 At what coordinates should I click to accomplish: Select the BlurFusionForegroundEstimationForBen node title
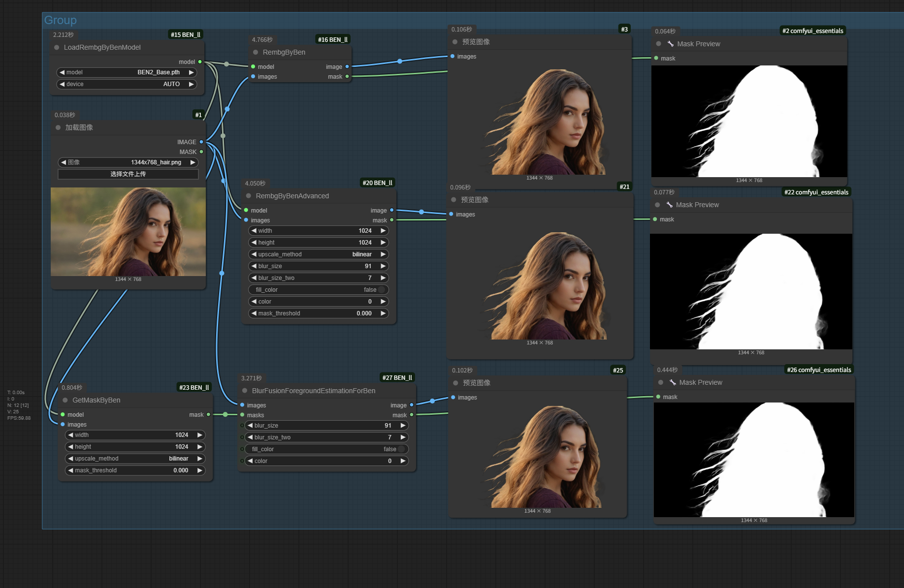(x=314, y=391)
